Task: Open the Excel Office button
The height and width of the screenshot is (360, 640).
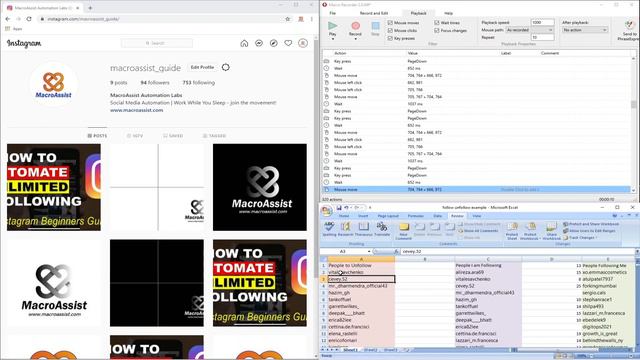Action: 327,211
